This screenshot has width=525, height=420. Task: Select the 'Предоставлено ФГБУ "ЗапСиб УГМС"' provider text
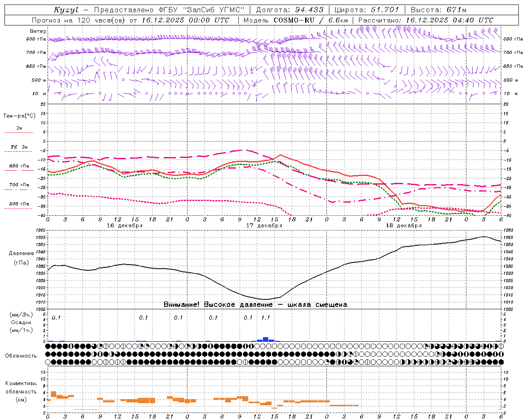click(169, 10)
